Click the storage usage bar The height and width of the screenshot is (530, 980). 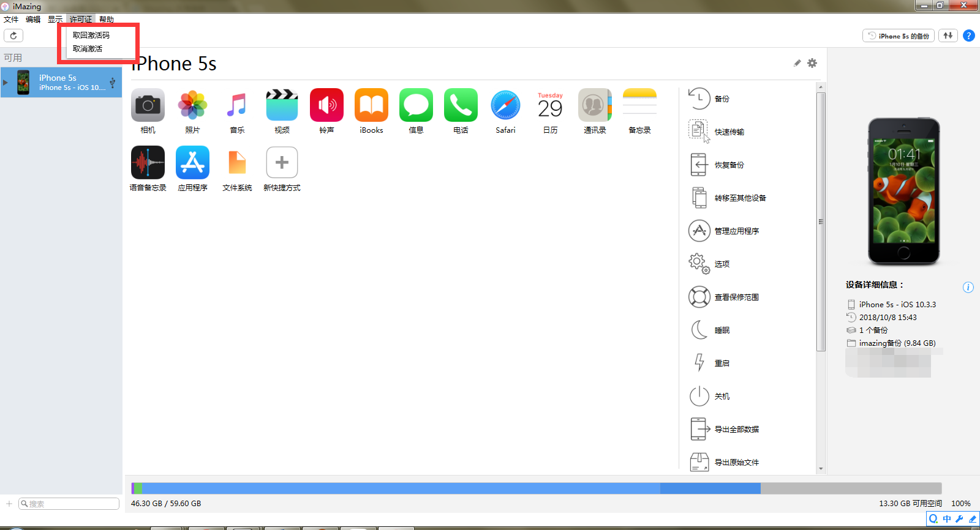click(537, 488)
